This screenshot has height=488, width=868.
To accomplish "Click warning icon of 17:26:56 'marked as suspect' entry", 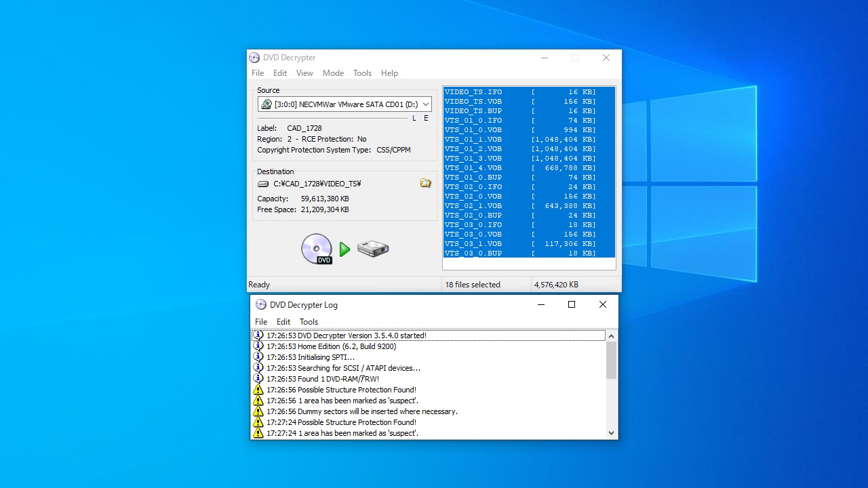I will coord(258,401).
